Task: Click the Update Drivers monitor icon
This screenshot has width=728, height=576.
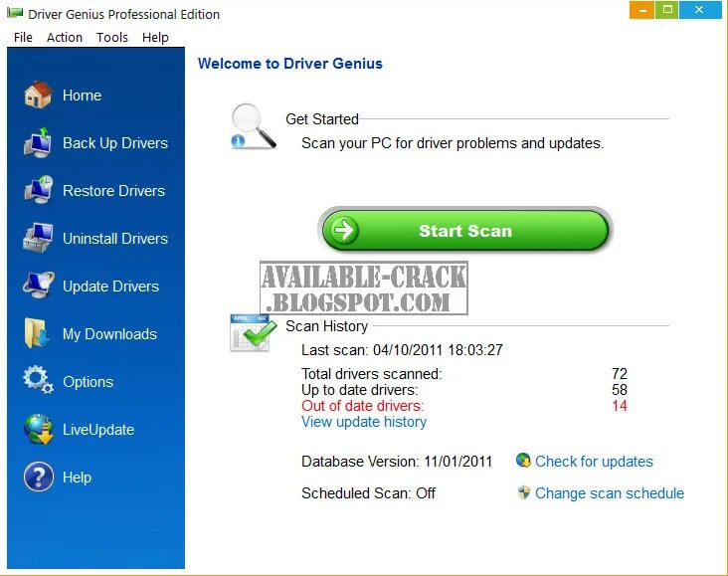Action: (x=38, y=286)
